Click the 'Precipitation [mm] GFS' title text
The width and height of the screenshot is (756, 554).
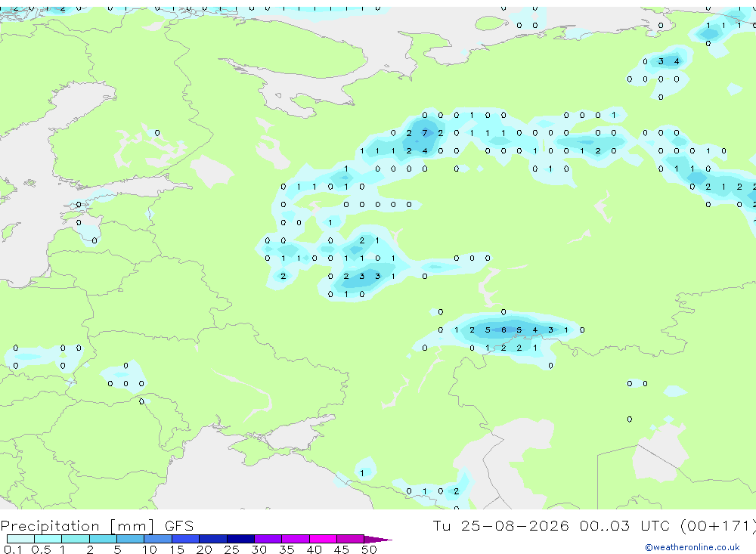click(x=97, y=526)
